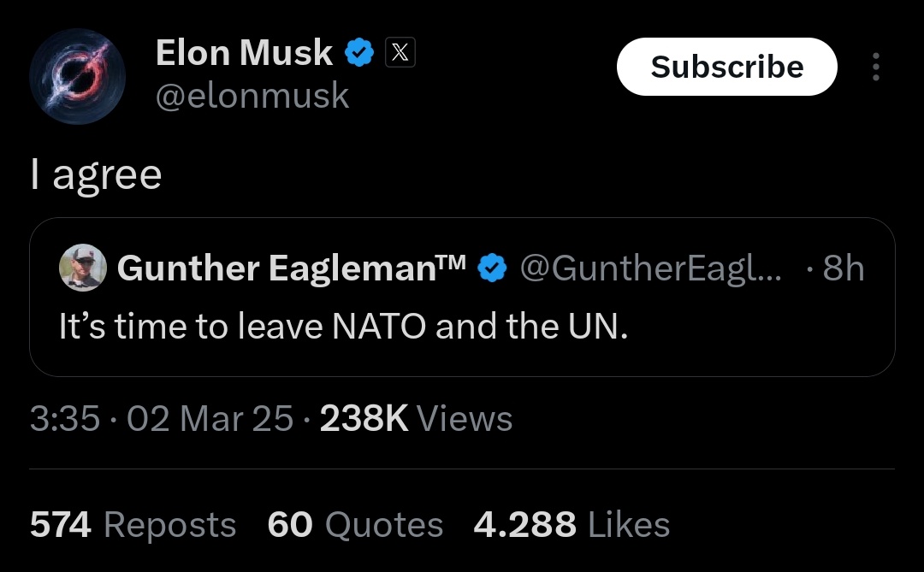Screen dimensions: 924x572
Task: Show the 4.288 Likes list
Action: tap(572, 524)
